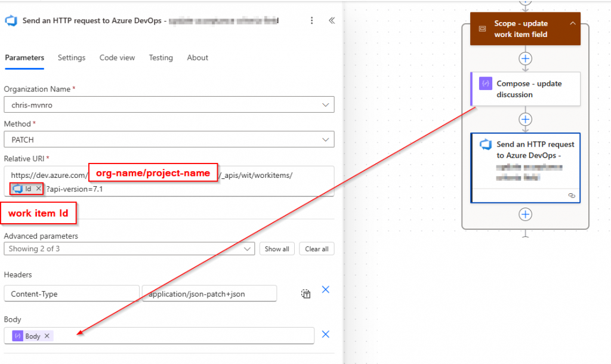This screenshot has height=364, width=611.
Task: Click connection link icon on HTTP action card
Action: pyautogui.click(x=572, y=195)
